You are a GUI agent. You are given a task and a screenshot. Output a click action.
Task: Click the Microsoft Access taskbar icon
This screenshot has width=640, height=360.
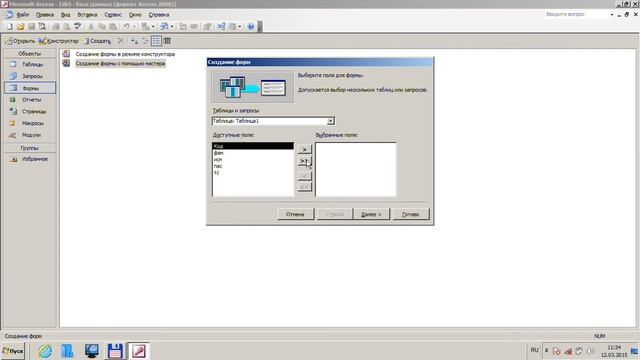(139, 351)
